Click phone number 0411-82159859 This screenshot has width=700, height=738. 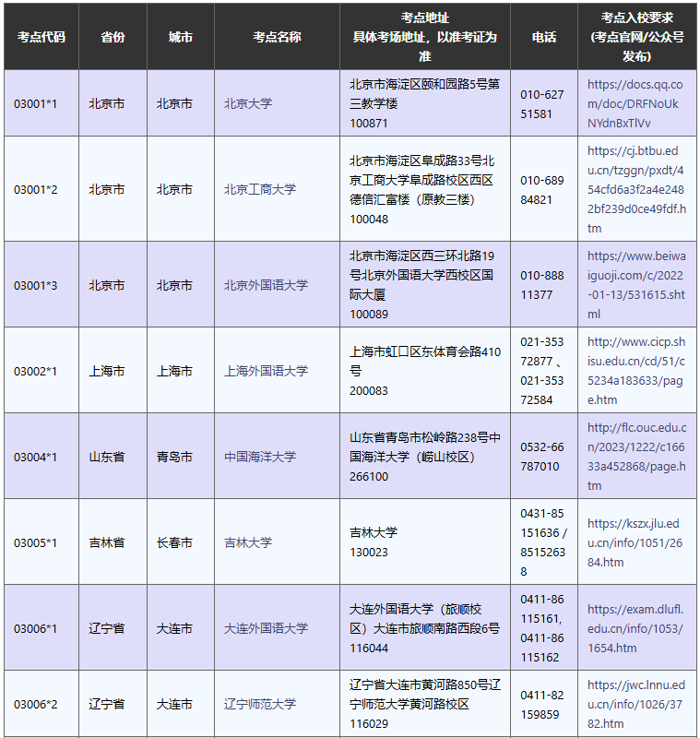pos(542,705)
